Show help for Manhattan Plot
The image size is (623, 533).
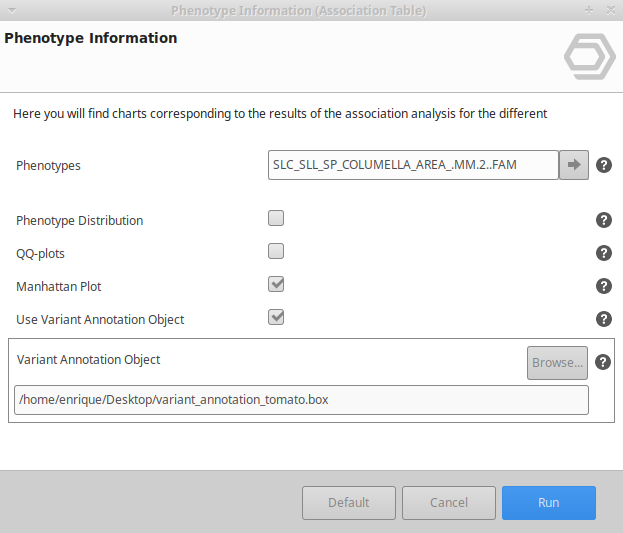coord(604,286)
